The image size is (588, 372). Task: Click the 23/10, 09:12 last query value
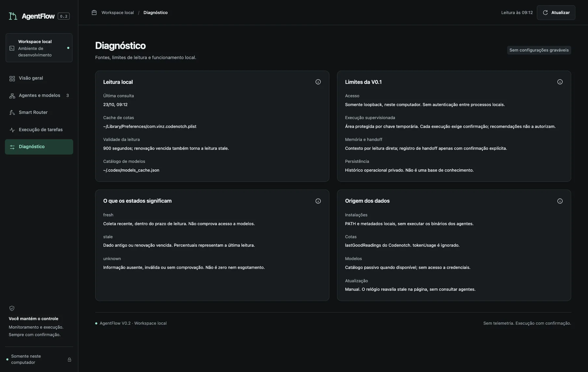[115, 105]
